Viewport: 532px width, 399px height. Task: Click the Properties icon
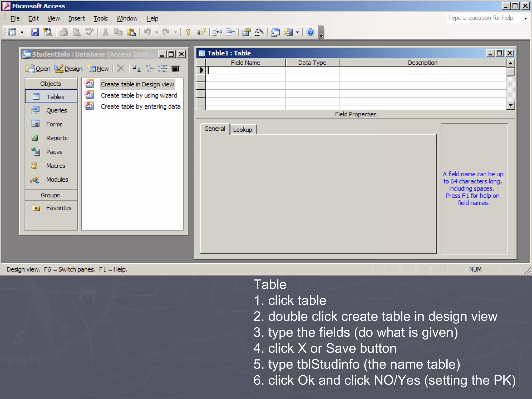click(246, 32)
